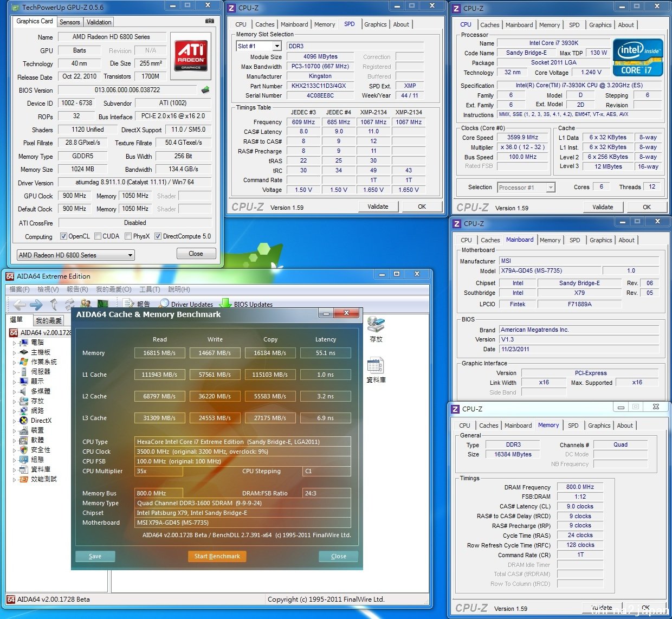Refresh AIDA64 using the circular arrows icon

tap(69, 304)
